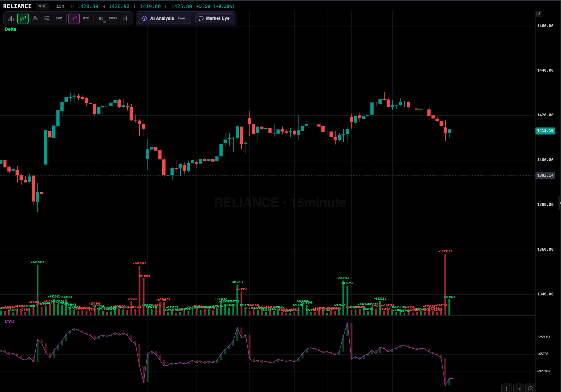The image size is (561, 392).
Task: Open the 15m timeframe selector
Action: click(x=60, y=6)
